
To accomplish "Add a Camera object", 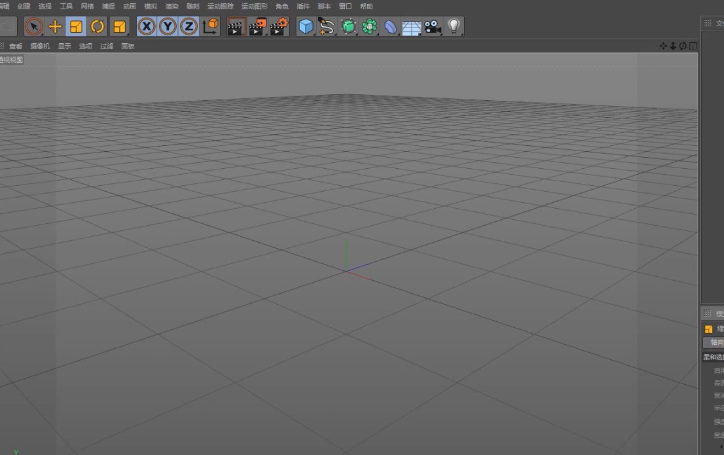I will tap(433, 26).
